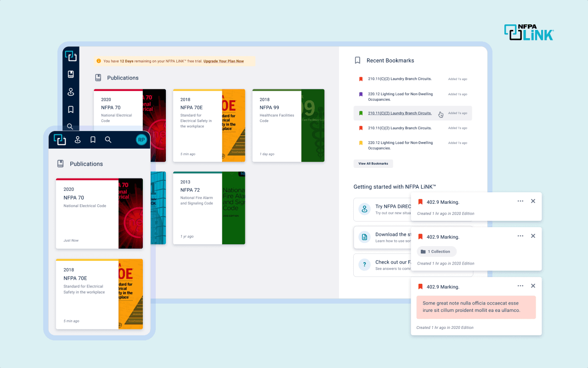This screenshot has height=368, width=588.
Task: Click the NFPA LiNK logo in desktop sidebar
Action: pyautogui.click(x=71, y=56)
